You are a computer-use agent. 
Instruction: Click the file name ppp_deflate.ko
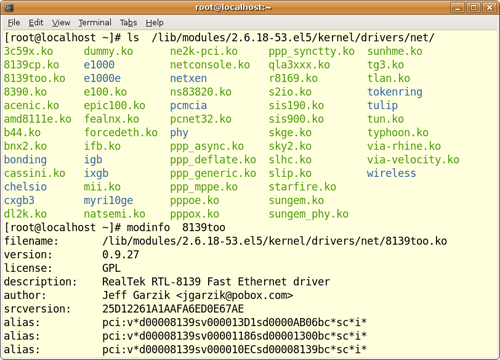(x=213, y=160)
